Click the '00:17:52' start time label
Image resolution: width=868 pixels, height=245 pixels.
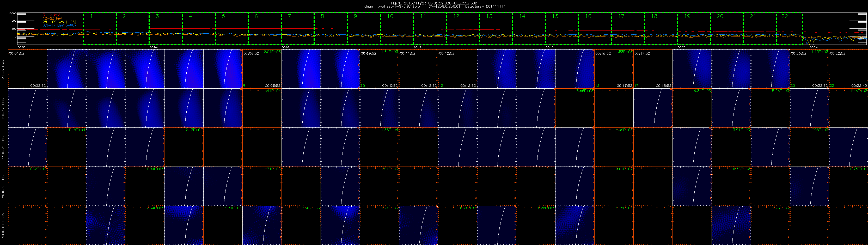coord(642,53)
